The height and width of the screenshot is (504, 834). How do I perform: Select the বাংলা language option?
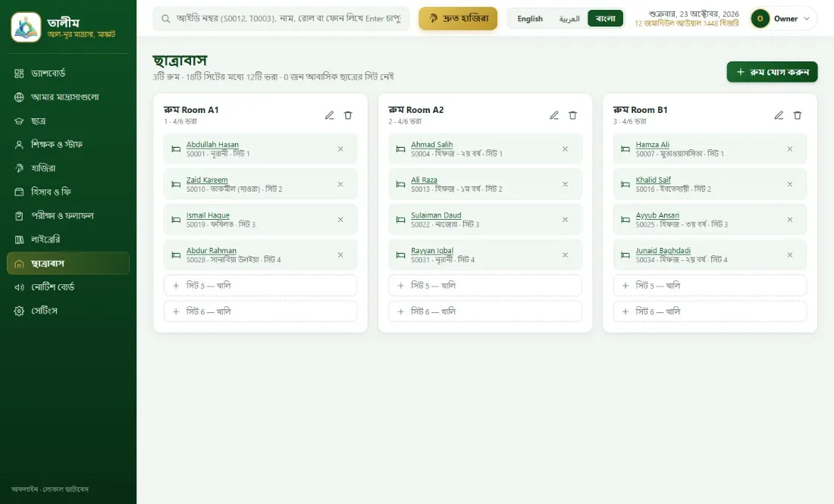605,19
